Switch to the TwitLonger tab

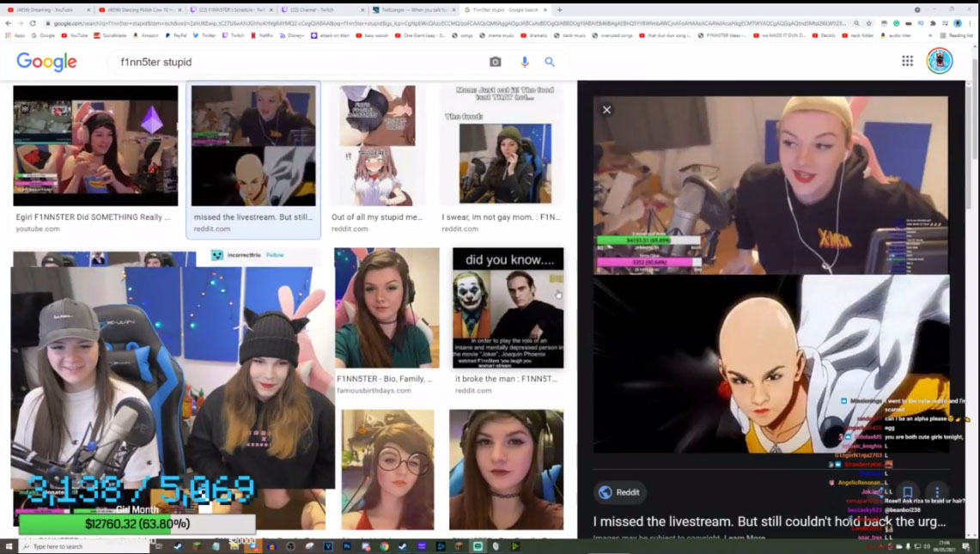click(x=414, y=10)
